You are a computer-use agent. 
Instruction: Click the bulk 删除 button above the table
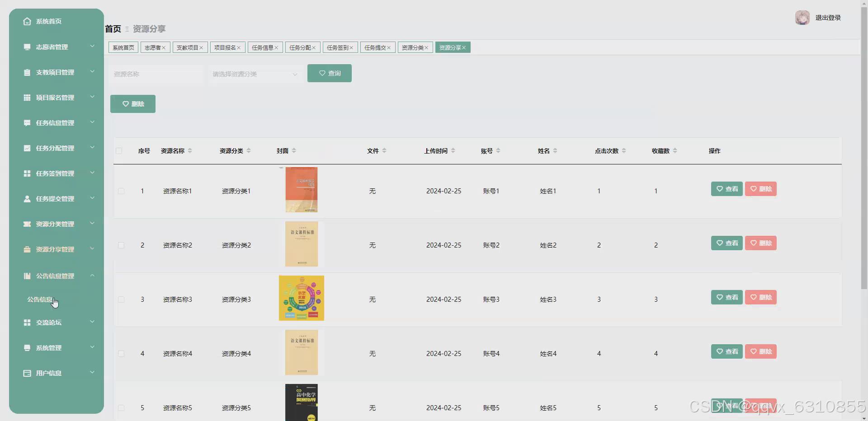[x=133, y=104]
